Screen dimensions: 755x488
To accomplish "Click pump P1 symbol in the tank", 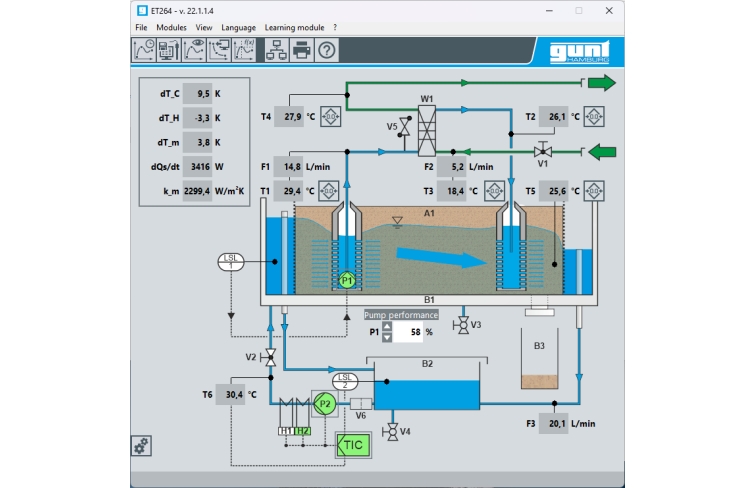I will tap(347, 281).
